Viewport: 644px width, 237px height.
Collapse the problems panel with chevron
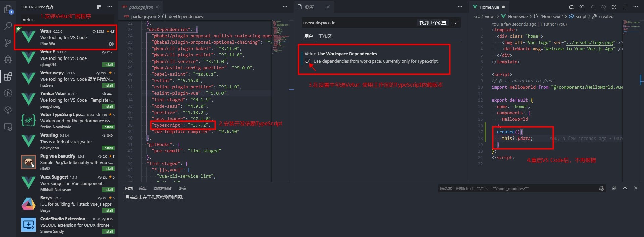tap(625, 188)
